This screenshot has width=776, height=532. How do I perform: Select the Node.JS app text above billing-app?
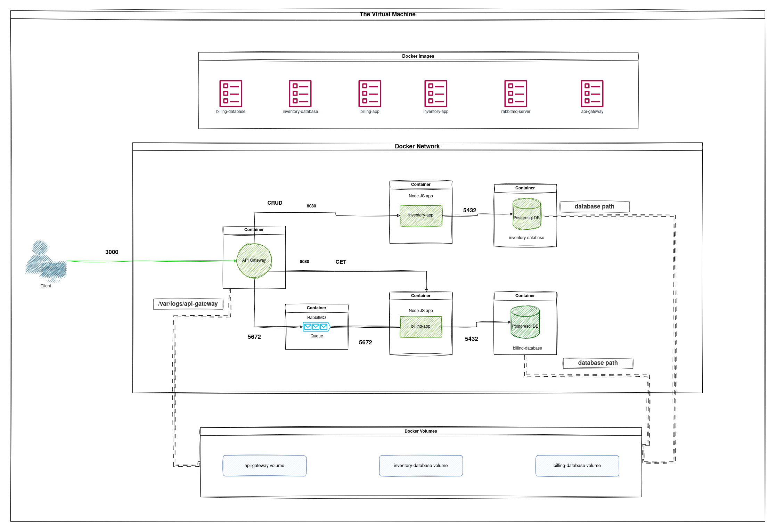tap(421, 311)
